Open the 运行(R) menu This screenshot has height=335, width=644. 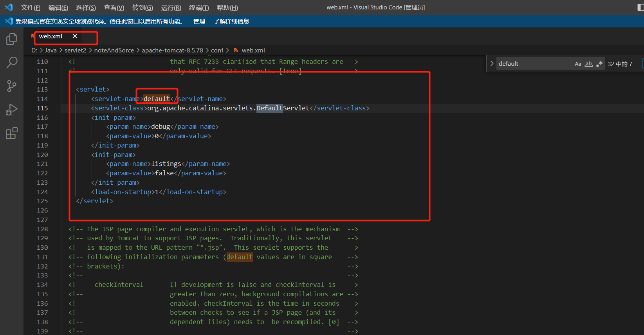pos(171,7)
